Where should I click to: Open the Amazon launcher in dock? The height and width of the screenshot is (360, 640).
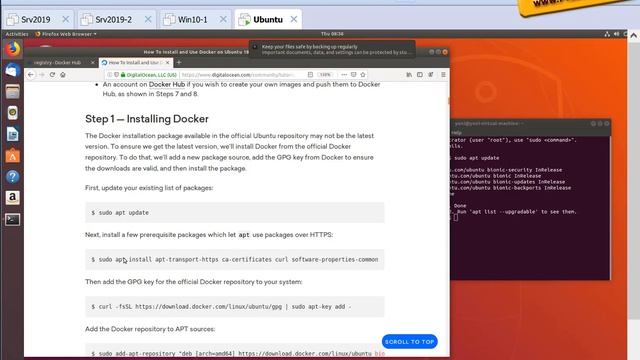click(13, 198)
